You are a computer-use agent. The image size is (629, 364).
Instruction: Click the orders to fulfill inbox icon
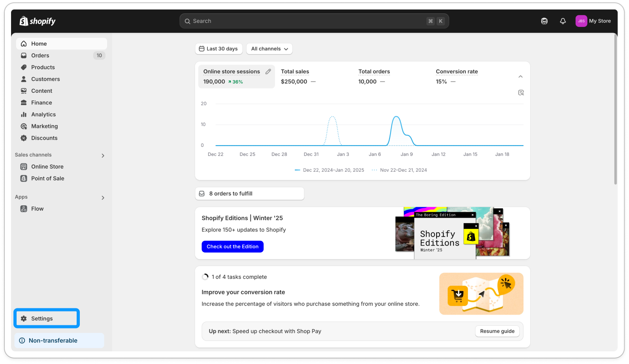tap(202, 194)
